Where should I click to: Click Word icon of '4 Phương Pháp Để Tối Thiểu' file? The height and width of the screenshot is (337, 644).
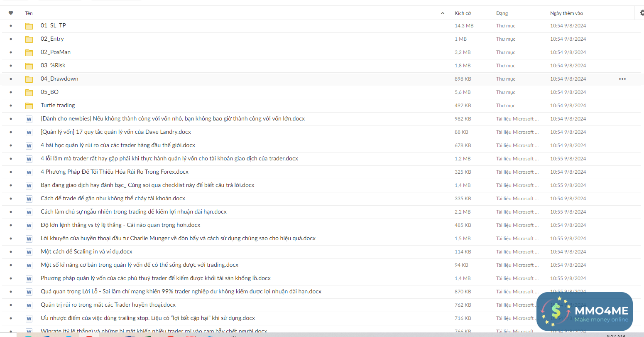29,172
